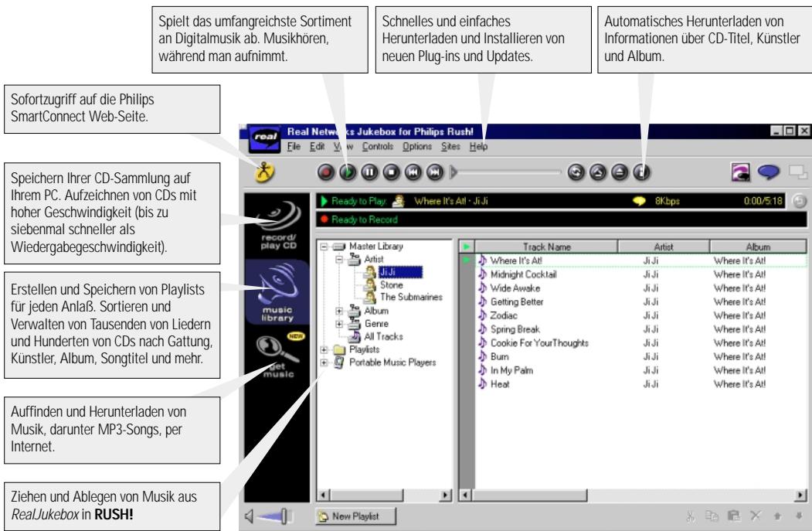Get CD info with the info button
The width and height of the screenshot is (812, 531).
click(641, 172)
